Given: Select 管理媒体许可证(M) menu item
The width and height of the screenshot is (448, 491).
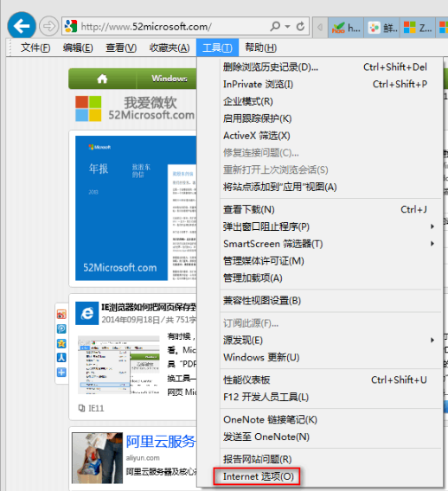Looking at the screenshot, I should pyautogui.click(x=319, y=261).
